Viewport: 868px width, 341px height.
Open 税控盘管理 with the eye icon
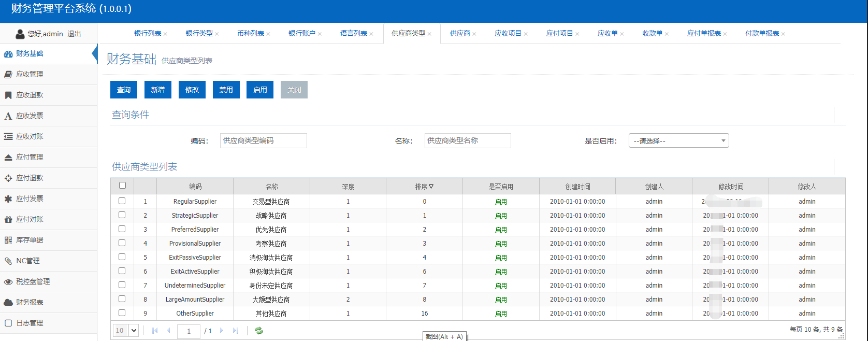coord(8,282)
